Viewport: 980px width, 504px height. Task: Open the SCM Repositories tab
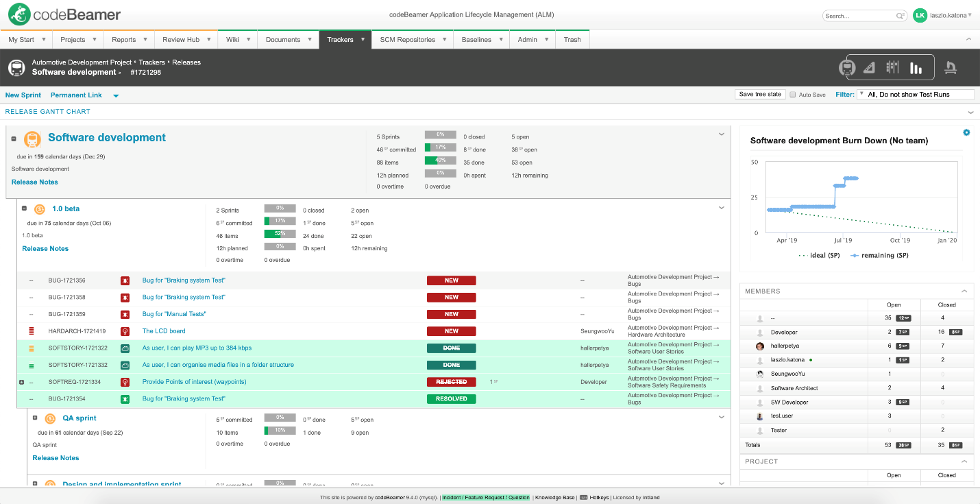point(412,39)
